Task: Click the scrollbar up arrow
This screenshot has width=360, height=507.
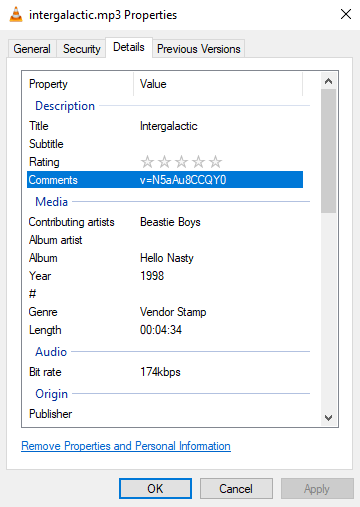Action: [328, 81]
